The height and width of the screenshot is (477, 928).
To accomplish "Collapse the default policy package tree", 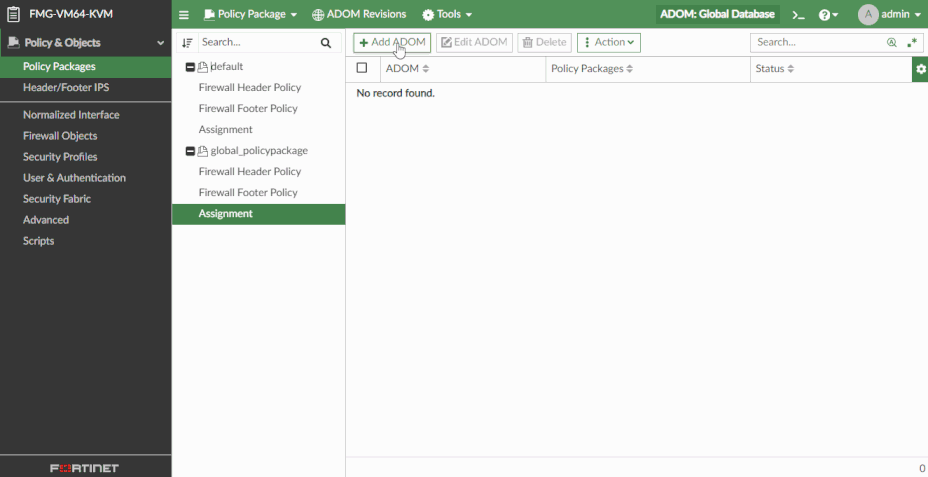I will (x=190, y=67).
